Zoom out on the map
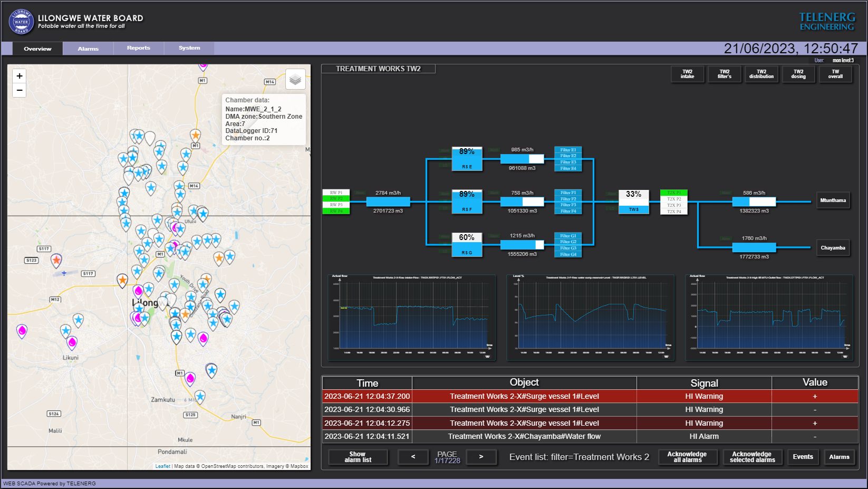The image size is (868, 489). point(20,90)
